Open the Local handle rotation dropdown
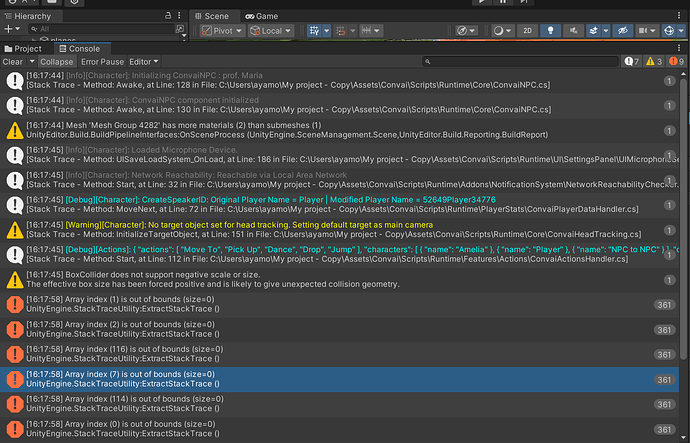Screen dimensions: 690x443 [x=272, y=31]
